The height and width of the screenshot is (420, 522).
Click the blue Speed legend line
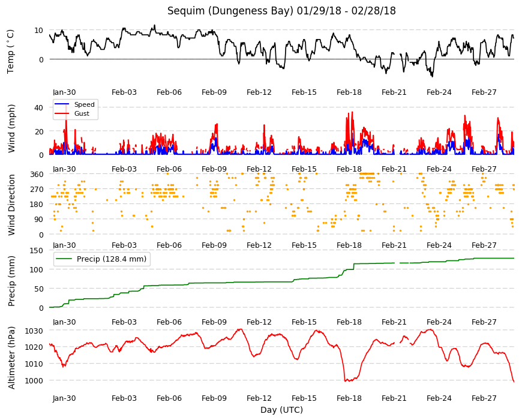(62, 104)
